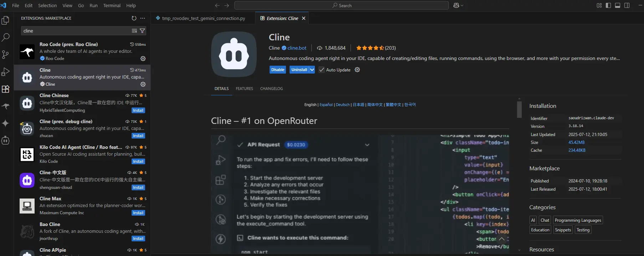This screenshot has width=644, height=256.
Task: Open cline.bot publisher link
Action: (x=297, y=48)
